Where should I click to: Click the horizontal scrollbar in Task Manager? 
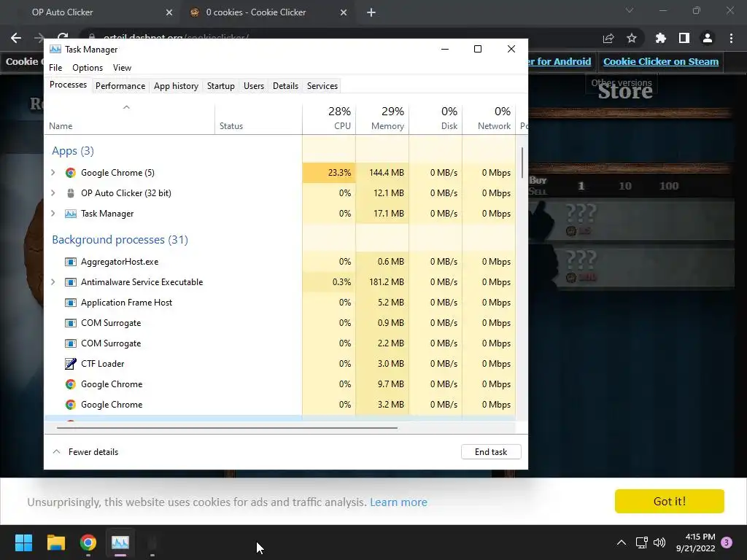[x=227, y=427]
